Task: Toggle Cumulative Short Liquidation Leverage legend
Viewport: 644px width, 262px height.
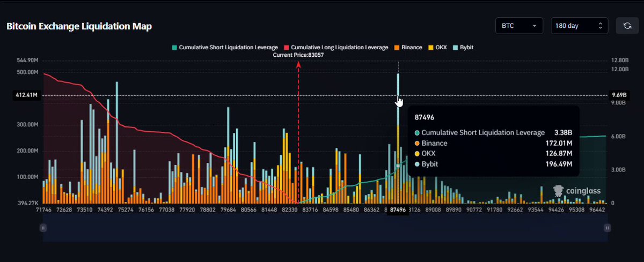Action: point(225,47)
